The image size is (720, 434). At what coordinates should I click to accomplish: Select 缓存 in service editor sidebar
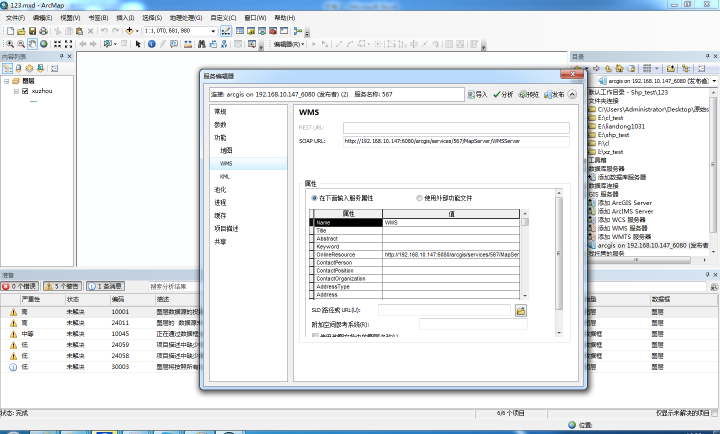pyautogui.click(x=220, y=215)
